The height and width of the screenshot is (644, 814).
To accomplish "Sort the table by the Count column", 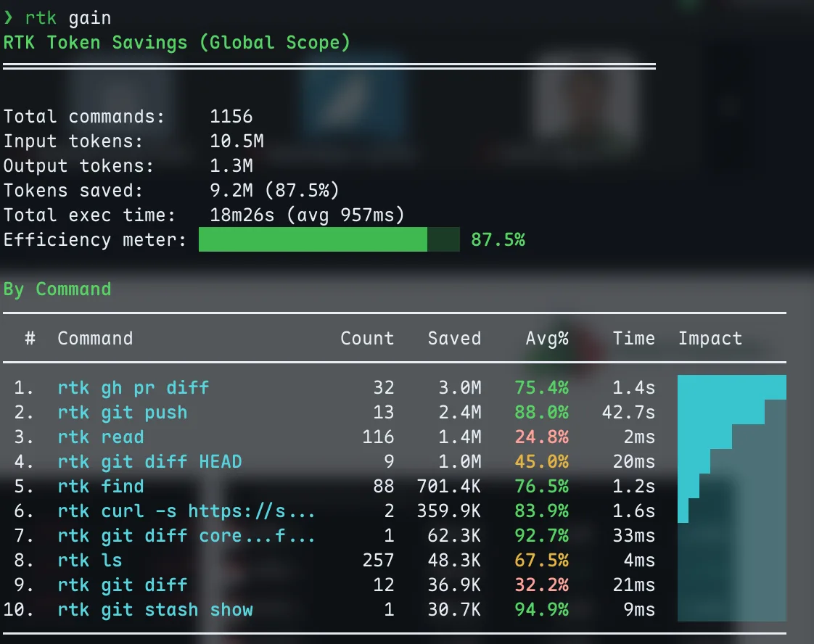I will (367, 338).
